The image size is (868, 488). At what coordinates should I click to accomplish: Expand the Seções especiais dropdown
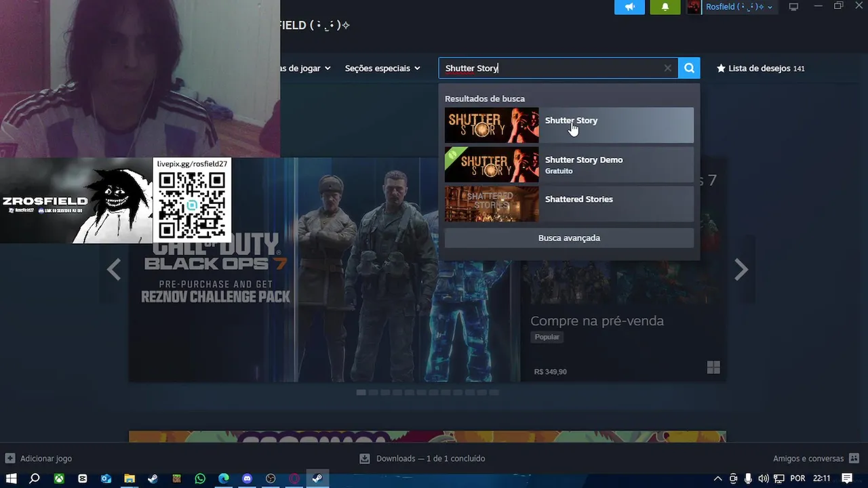(x=382, y=68)
